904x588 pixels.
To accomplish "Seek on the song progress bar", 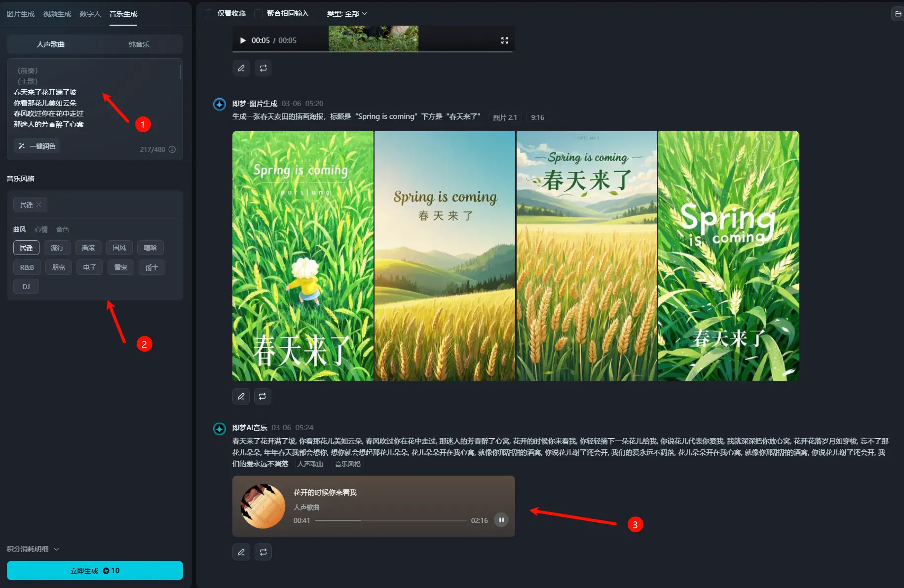I will pyautogui.click(x=390, y=520).
